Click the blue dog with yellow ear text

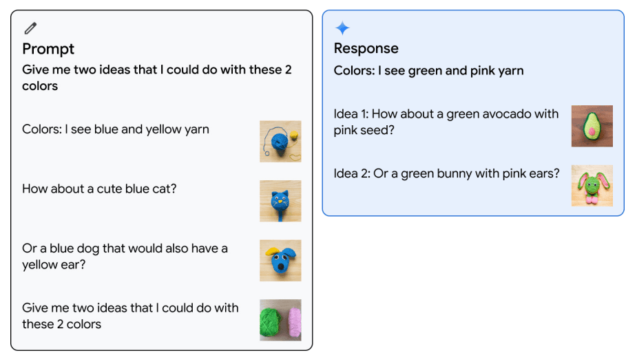coord(125,256)
